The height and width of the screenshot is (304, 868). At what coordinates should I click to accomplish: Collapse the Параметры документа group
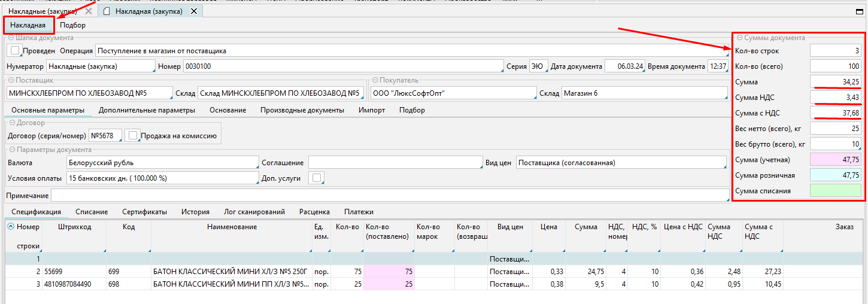[12, 150]
